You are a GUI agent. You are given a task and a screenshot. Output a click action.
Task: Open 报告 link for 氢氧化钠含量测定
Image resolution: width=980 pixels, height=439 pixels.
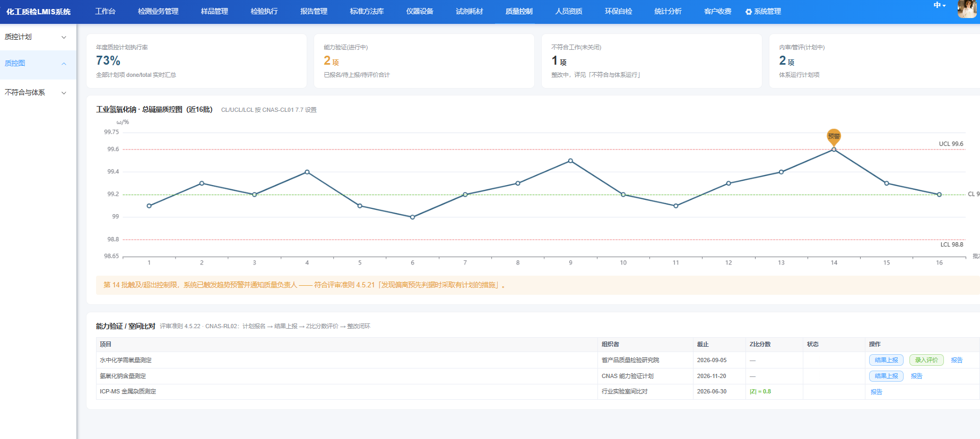916,376
